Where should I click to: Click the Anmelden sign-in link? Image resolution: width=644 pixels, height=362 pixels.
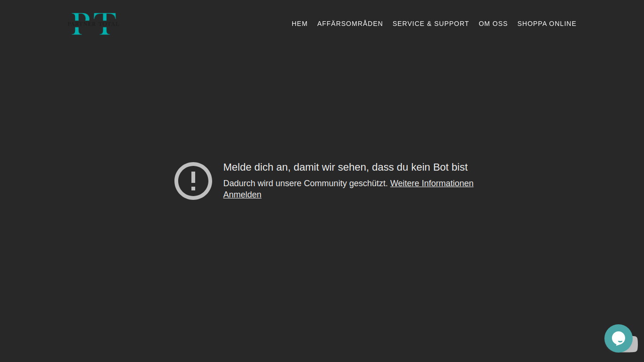(x=242, y=195)
